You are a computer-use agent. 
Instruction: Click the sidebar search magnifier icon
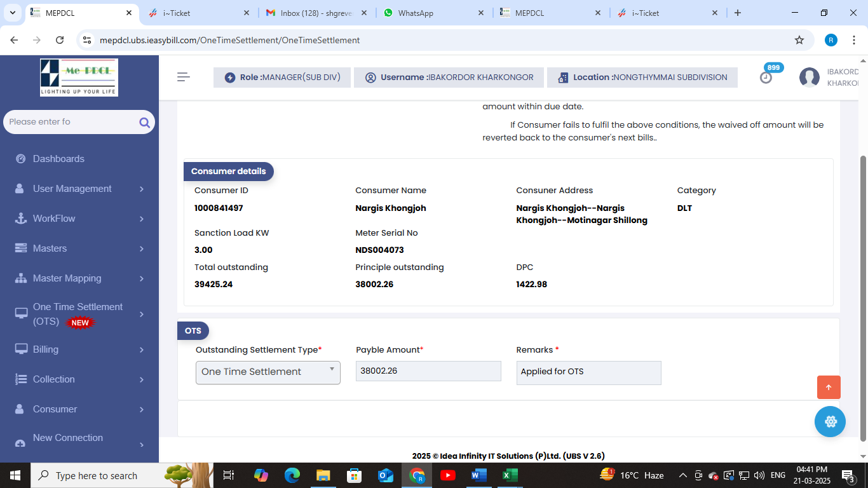(144, 122)
